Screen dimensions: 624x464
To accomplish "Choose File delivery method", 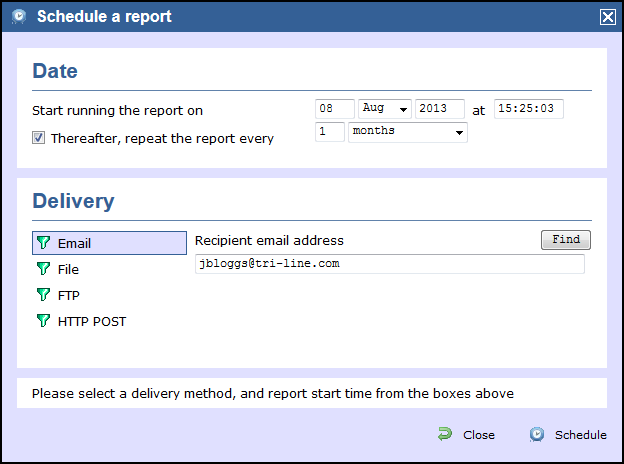I will click(68, 269).
